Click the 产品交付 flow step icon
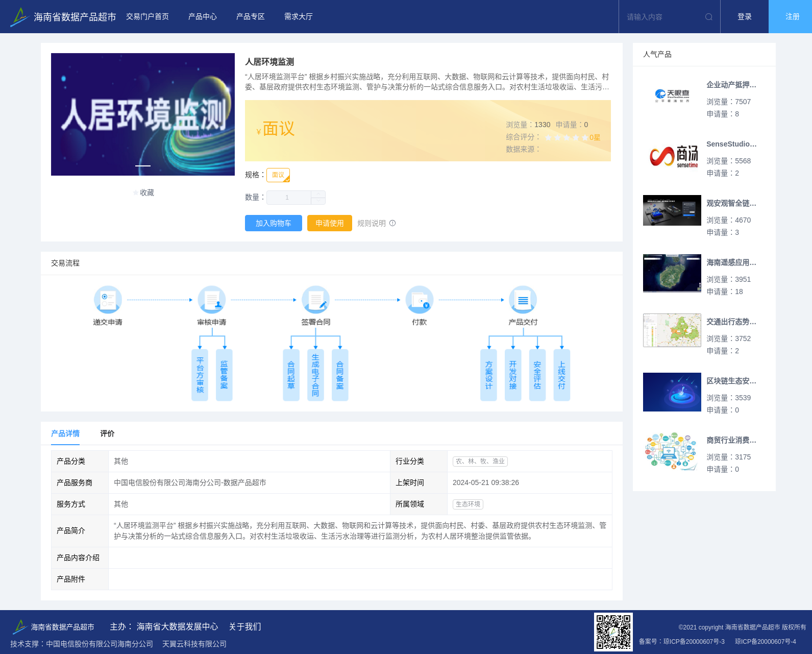Screen dimensions: 812x654 click(523, 300)
